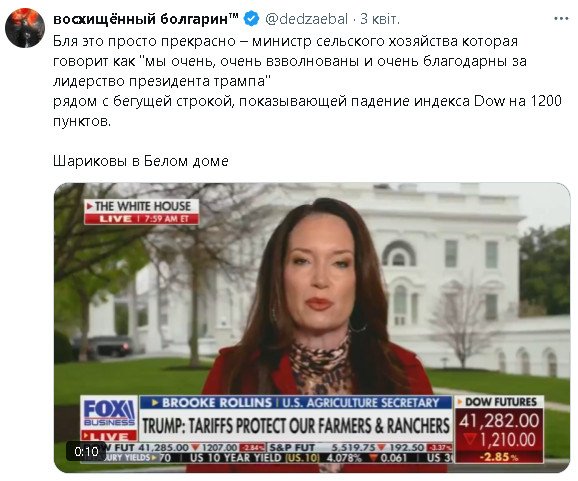Click the red LIVE tag under Fox logo

tap(109, 436)
